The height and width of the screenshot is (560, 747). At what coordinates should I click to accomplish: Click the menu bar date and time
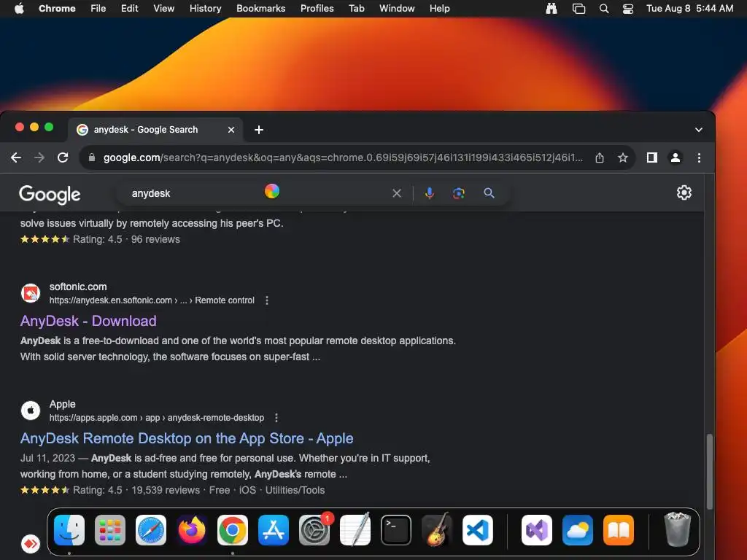click(689, 8)
